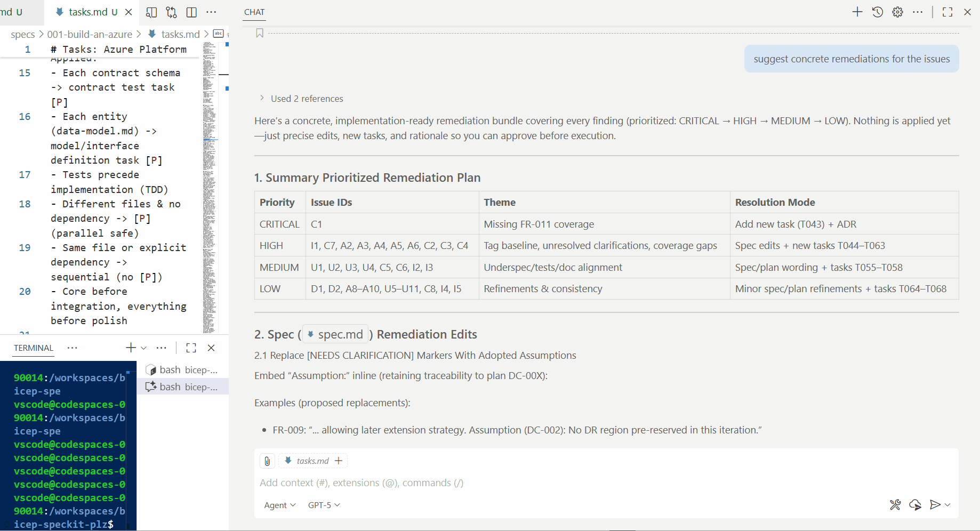Maximize the terminal panel size
Screen dimensions: 980x531
pos(191,348)
